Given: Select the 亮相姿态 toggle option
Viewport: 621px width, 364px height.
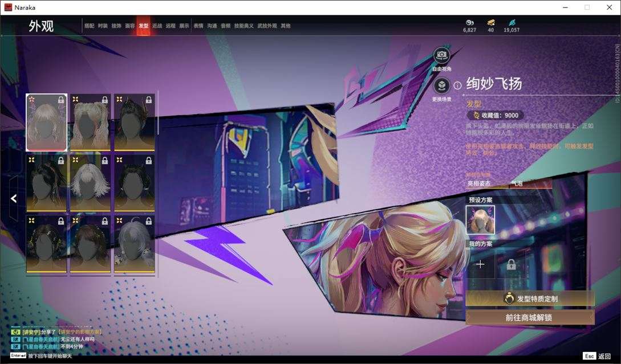Looking at the screenshot, I should [479, 183].
